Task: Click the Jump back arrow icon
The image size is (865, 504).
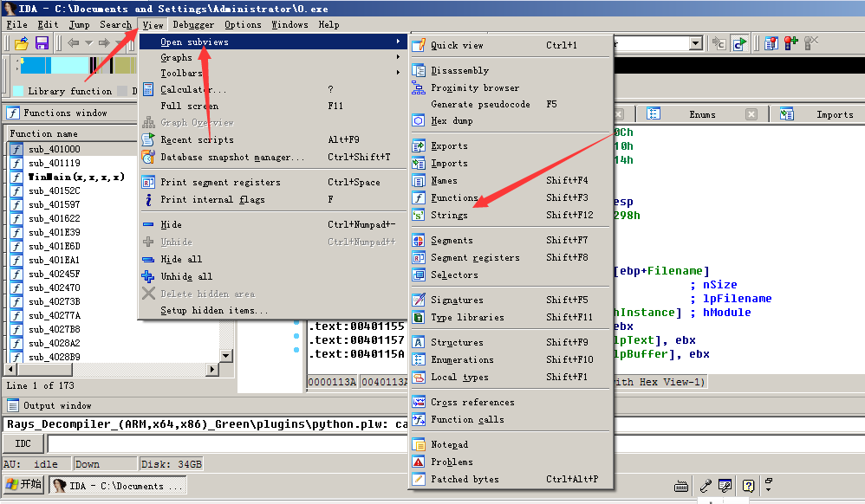Action: click(x=73, y=43)
